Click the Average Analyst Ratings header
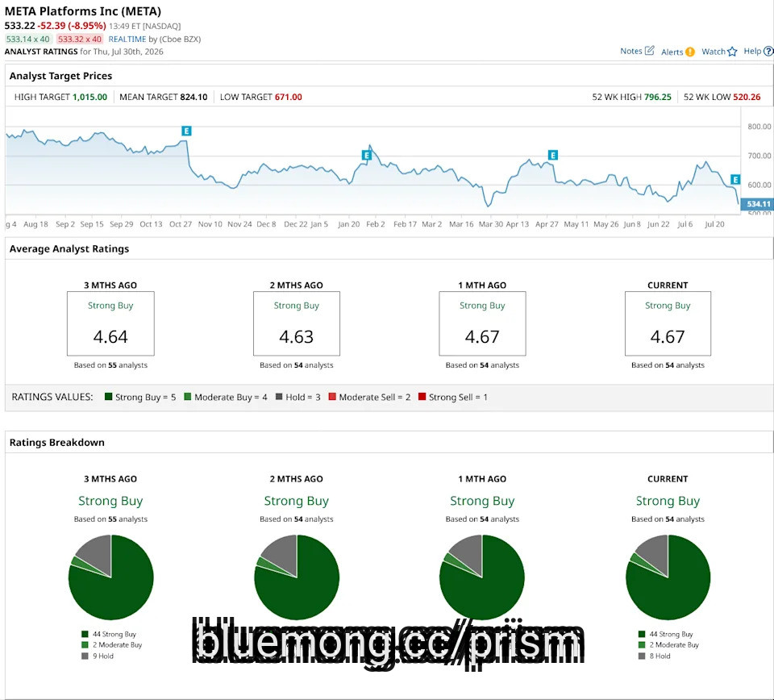 (69, 249)
